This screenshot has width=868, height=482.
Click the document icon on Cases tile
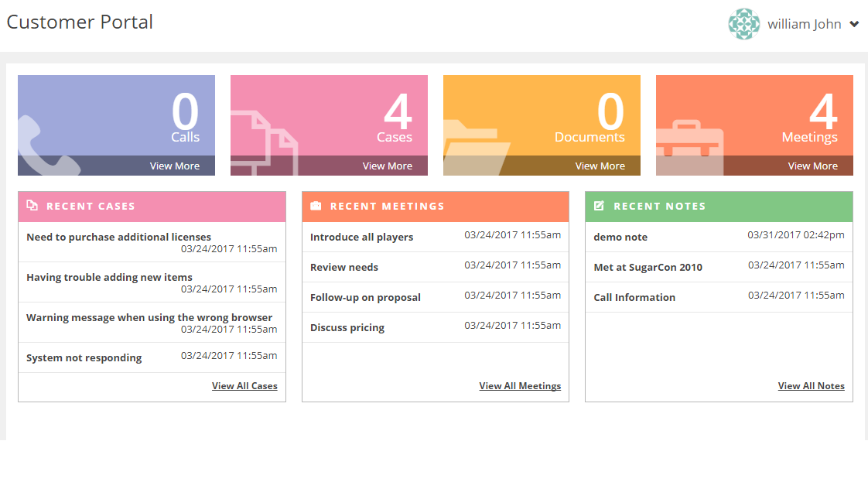tap(265, 143)
